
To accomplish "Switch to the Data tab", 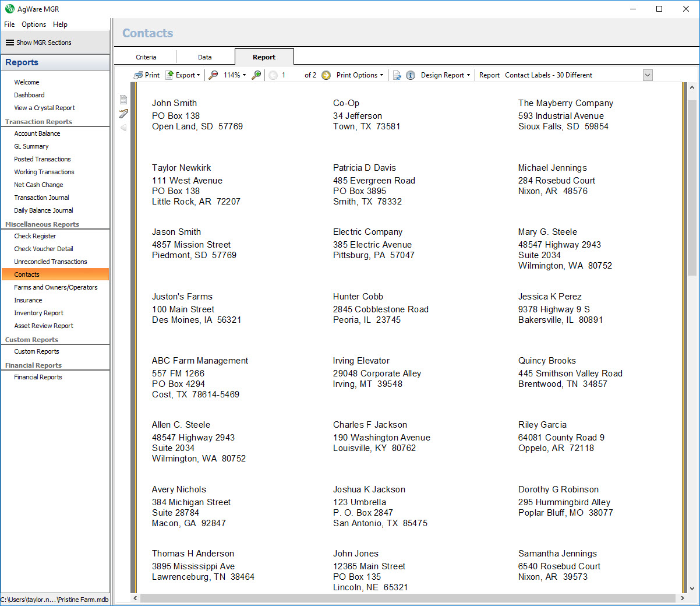I will [x=205, y=57].
